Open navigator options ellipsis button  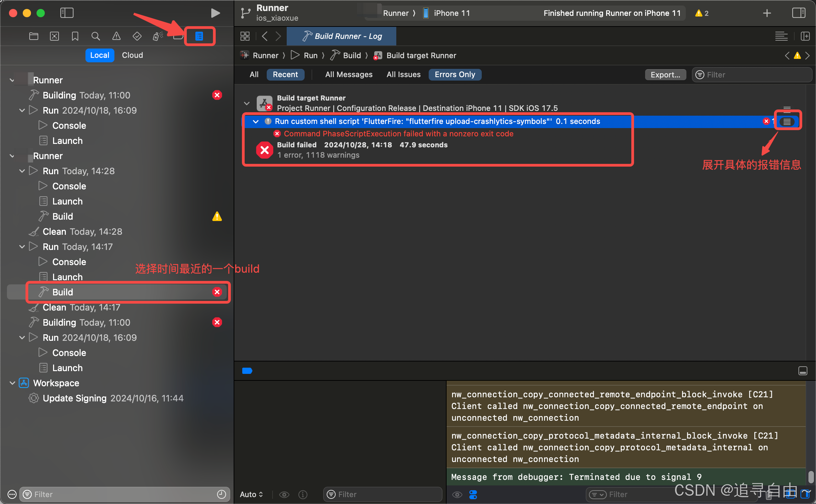coord(12,494)
